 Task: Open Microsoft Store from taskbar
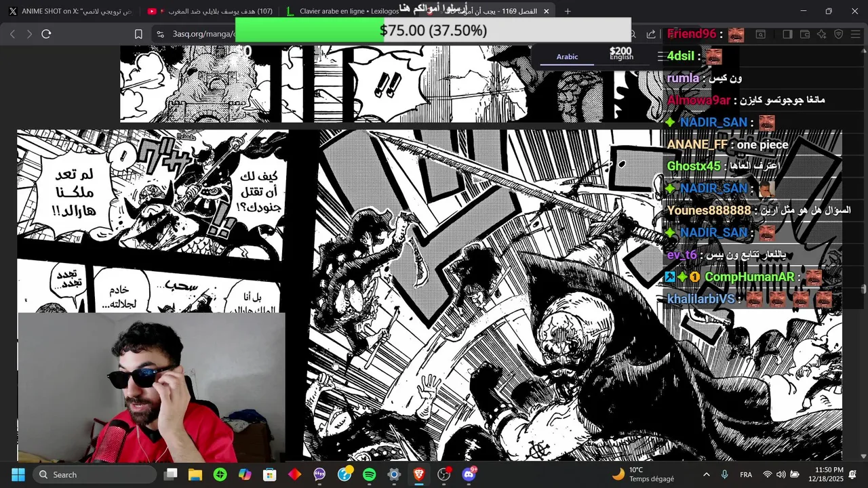(270, 474)
